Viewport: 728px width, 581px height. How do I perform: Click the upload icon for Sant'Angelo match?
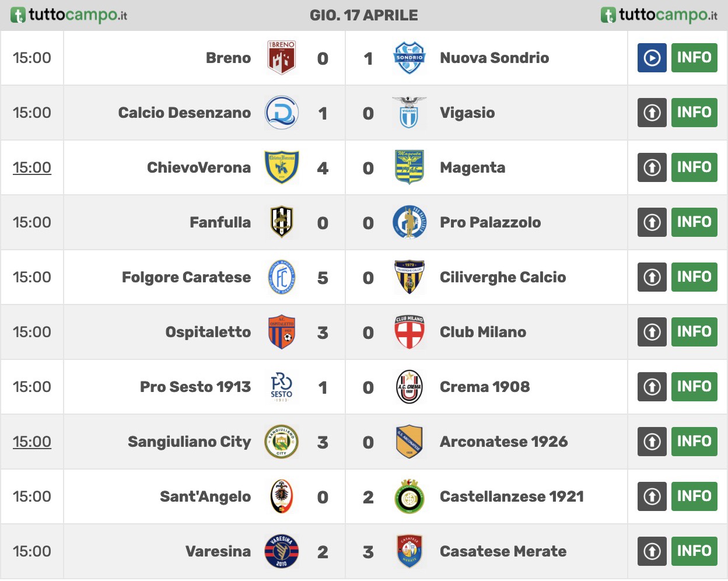pos(652,496)
